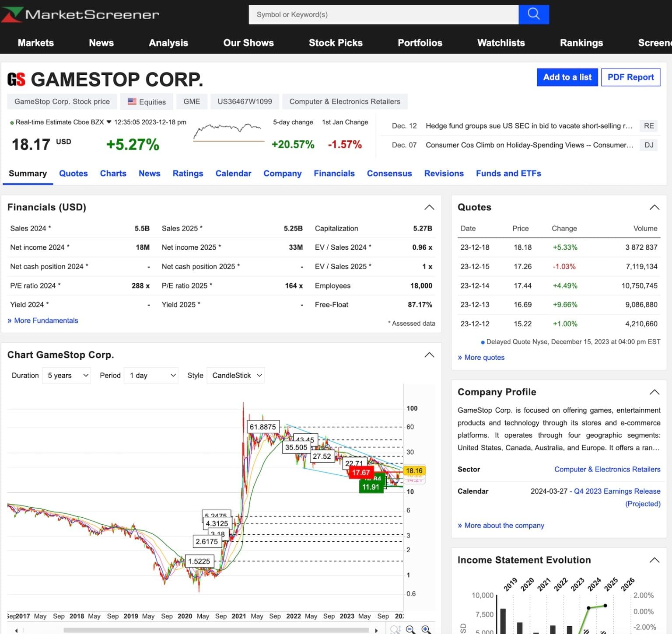672x634 pixels.
Task: Collapse the Financials (USD) panel
Action: [x=429, y=207]
